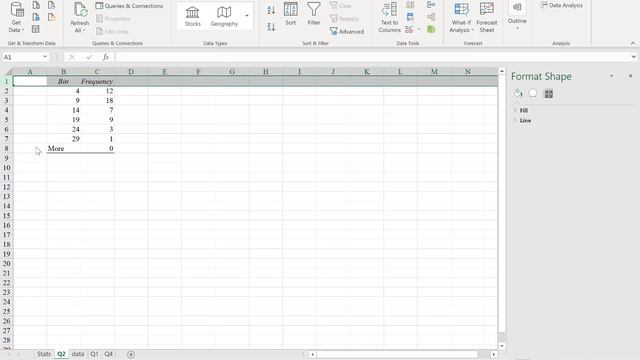Switch to the Stats sheet tab
The width and height of the screenshot is (640, 360).
pos(44,354)
